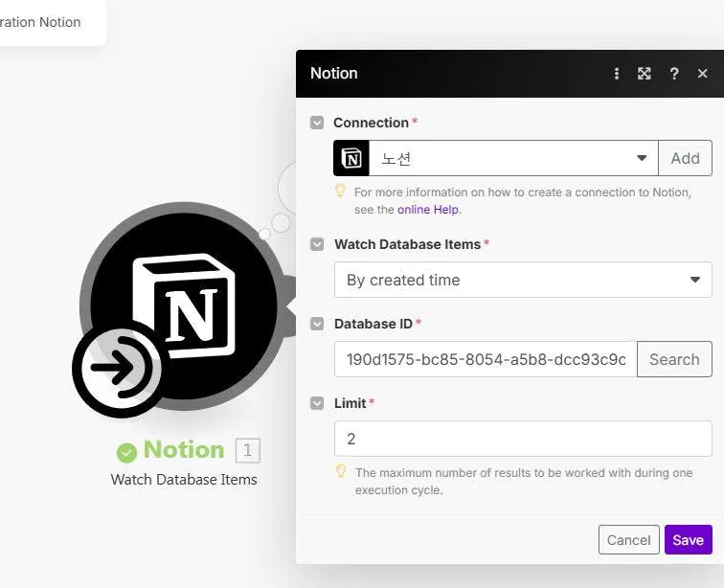Click the large Notion module on the canvas
The width and height of the screenshot is (724, 588).
pyautogui.click(x=185, y=305)
